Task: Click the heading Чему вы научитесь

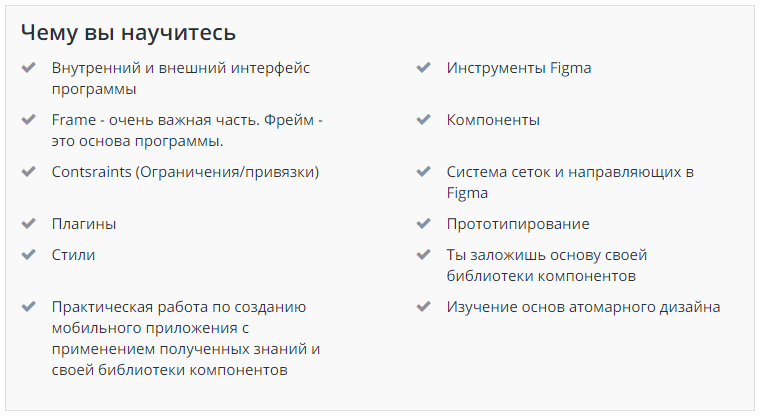Action: coord(129,32)
